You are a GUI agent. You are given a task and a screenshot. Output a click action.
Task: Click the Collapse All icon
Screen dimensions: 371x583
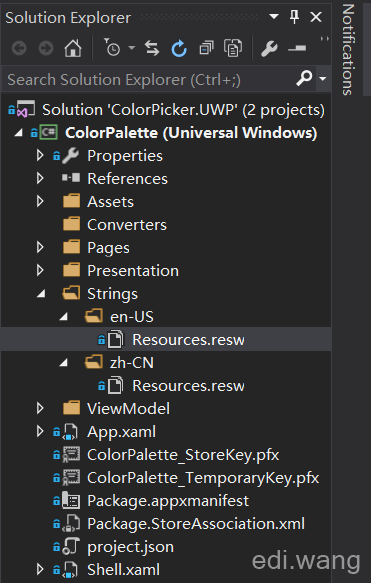coord(206,48)
